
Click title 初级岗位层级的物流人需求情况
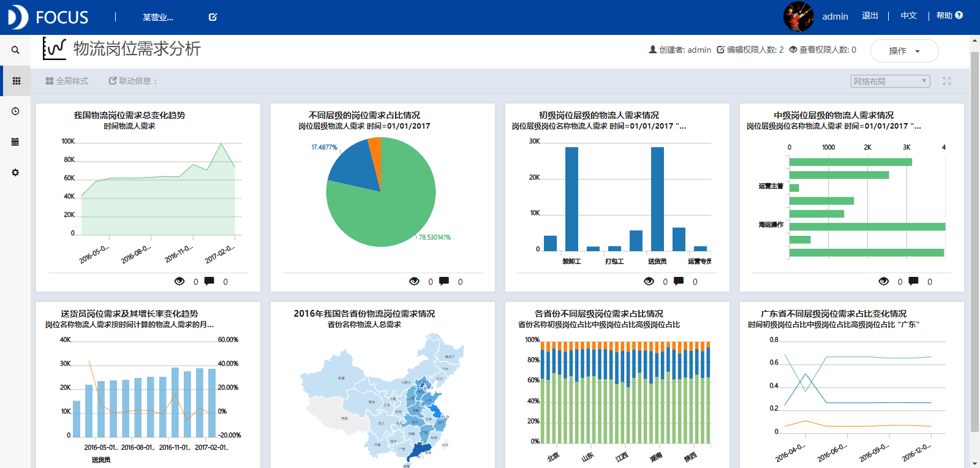[x=599, y=115]
